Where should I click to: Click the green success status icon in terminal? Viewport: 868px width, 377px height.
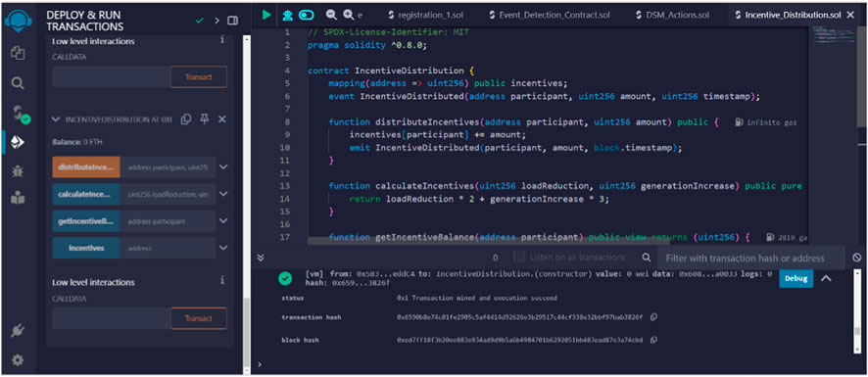tap(285, 278)
